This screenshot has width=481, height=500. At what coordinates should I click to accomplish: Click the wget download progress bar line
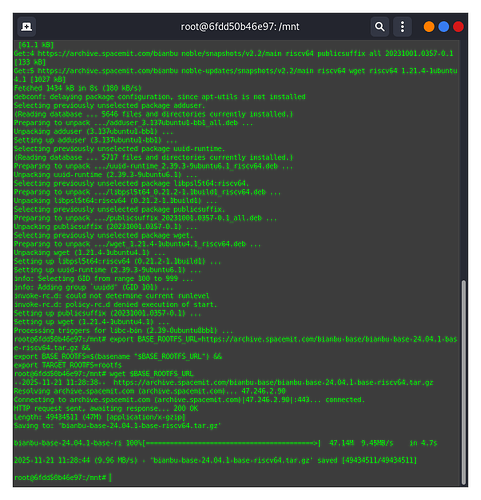[225, 443]
